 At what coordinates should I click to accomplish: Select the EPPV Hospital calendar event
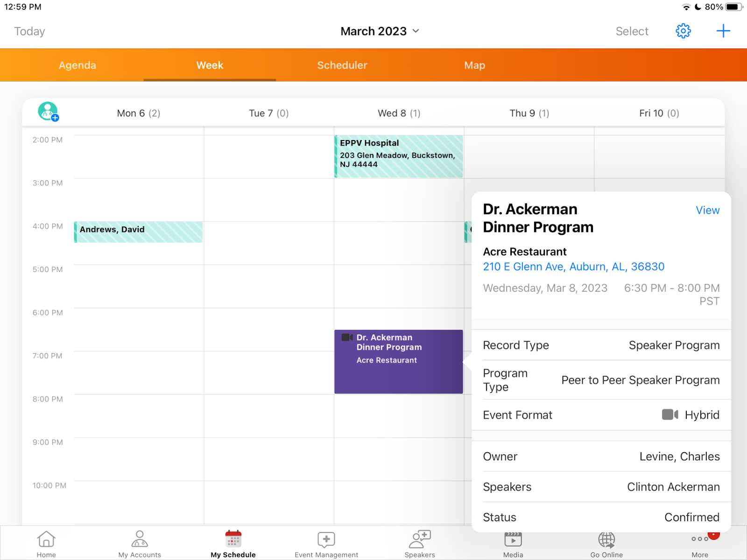(398, 156)
